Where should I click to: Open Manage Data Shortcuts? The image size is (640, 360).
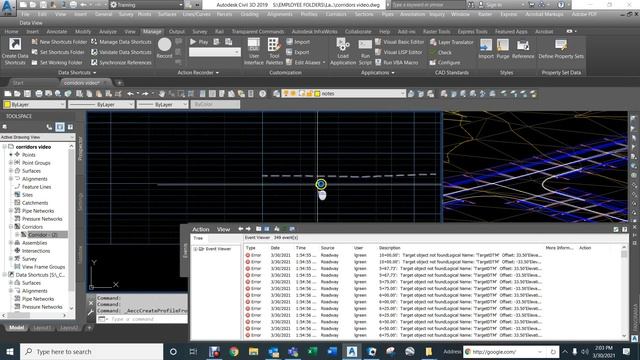point(121,42)
